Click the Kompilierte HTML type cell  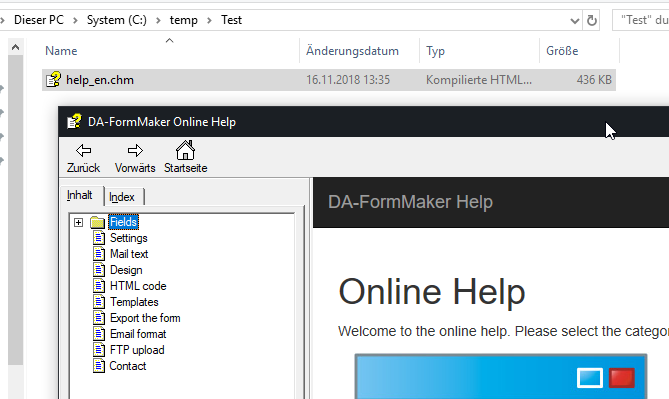(479, 80)
